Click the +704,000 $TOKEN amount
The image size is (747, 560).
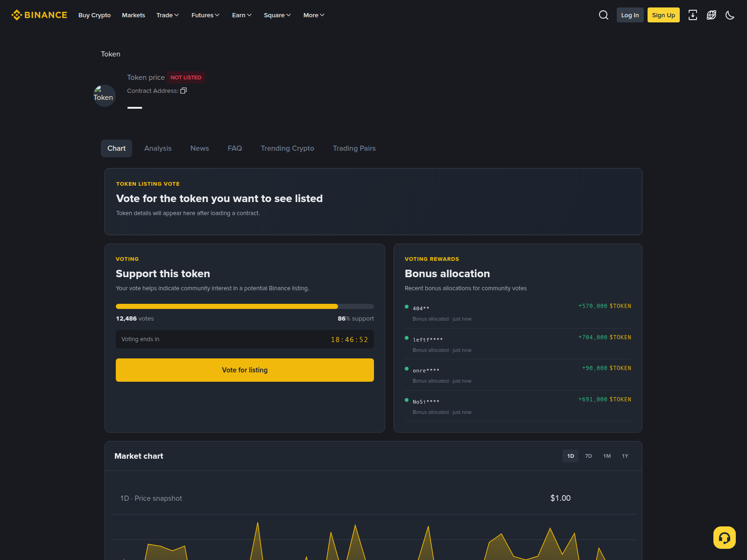(x=605, y=337)
